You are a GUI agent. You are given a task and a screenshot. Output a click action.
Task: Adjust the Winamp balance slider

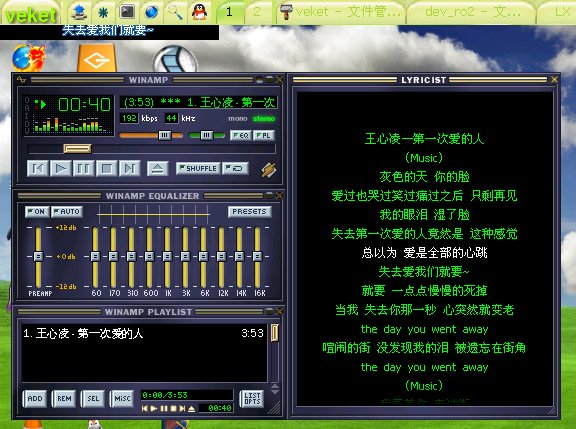[206, 136]
